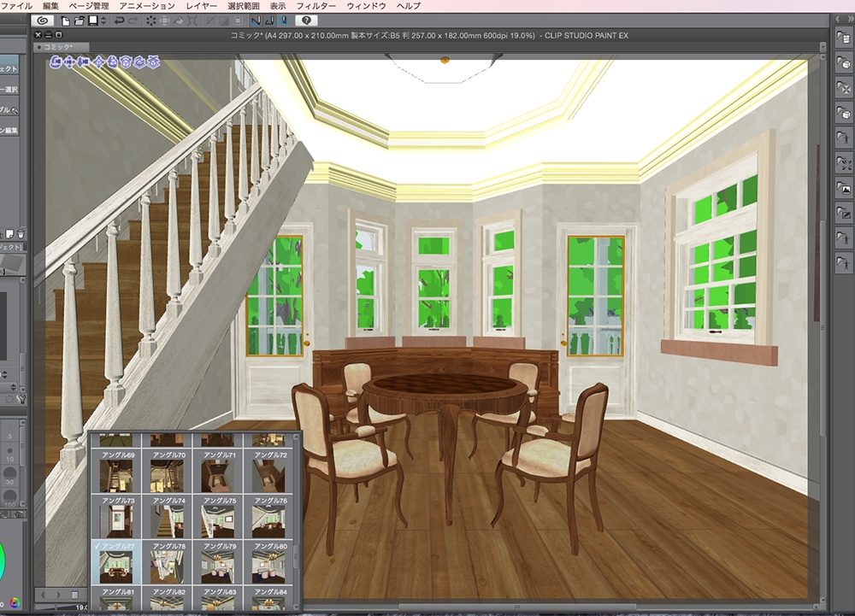This screenshot has width=855, height=616.
Task: Select the fifth 3D object rotate control
Action: pyautogui.click(x=112, y=62)
